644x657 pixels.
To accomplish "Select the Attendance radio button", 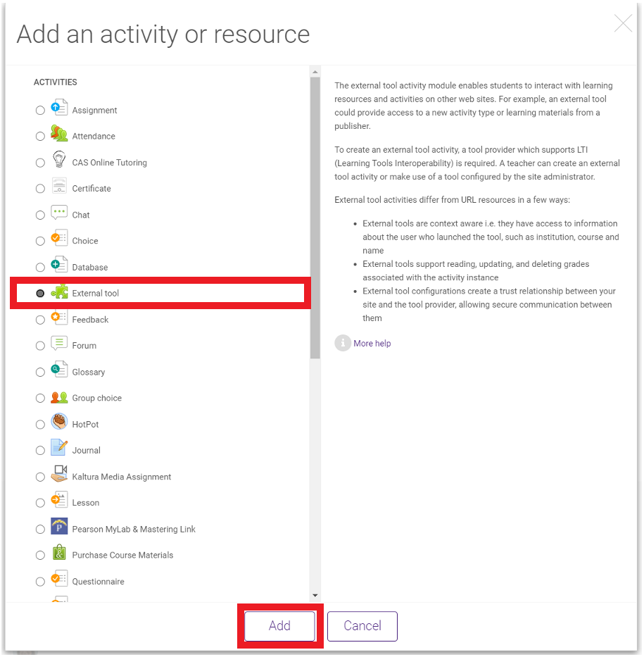I will 40,136.
